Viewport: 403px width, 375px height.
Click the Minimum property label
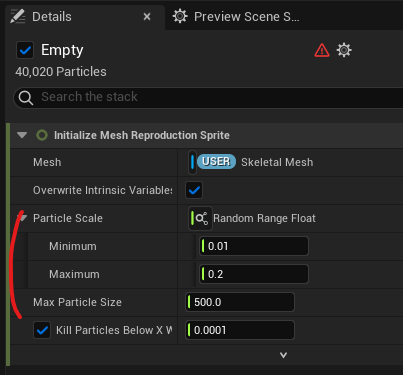73,246
